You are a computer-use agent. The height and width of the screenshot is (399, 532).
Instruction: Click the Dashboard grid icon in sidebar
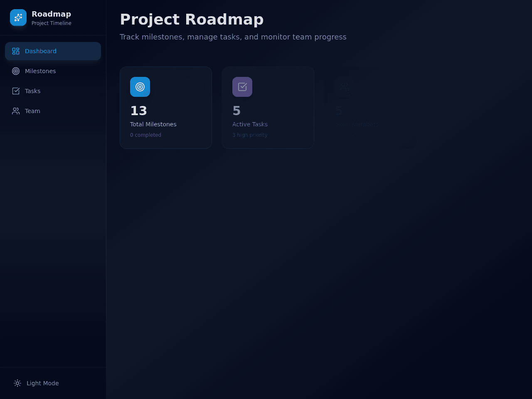point(16,51)
